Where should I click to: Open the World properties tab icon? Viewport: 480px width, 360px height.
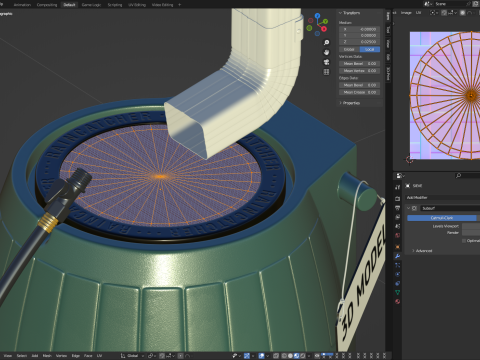(397, 235)
